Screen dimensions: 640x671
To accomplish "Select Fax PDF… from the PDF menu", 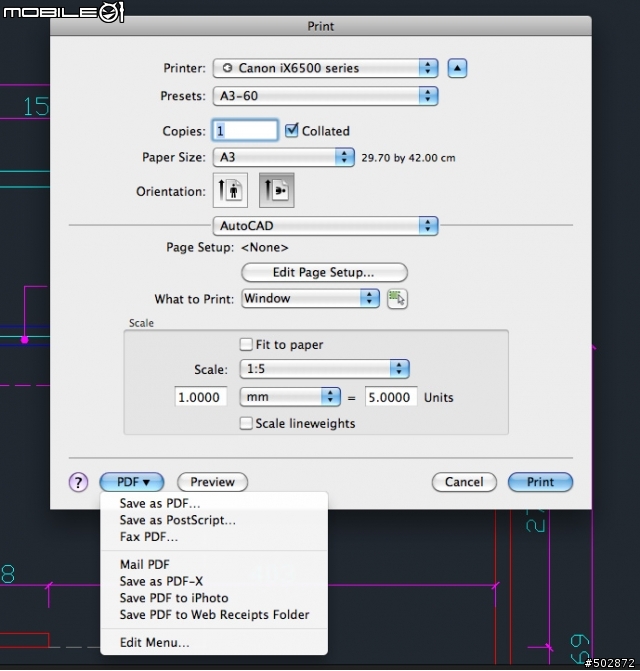I will [214, 537].
